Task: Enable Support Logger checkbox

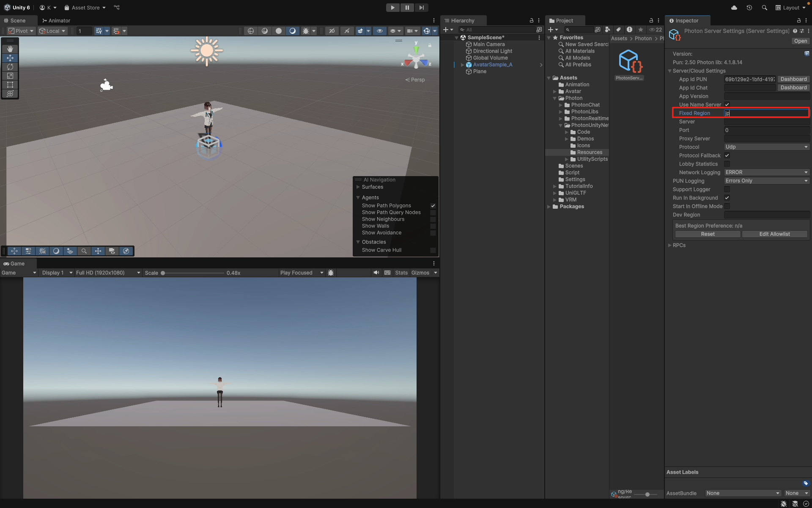Action: (727, 189)
